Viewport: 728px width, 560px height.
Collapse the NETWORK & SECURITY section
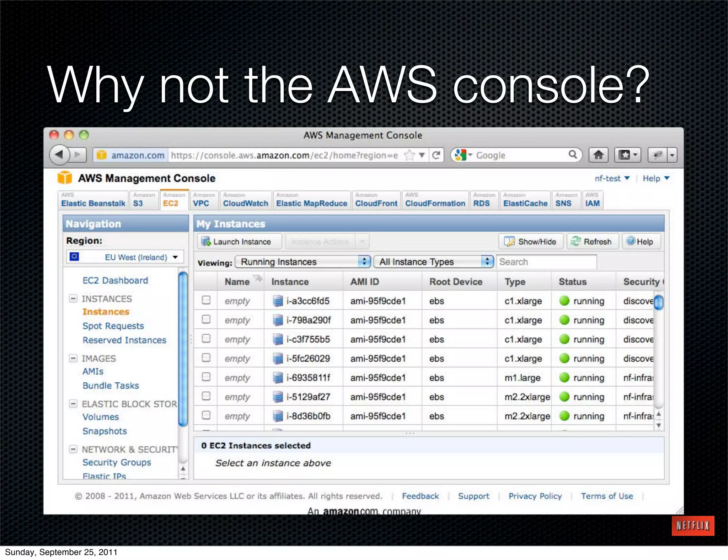73,449
